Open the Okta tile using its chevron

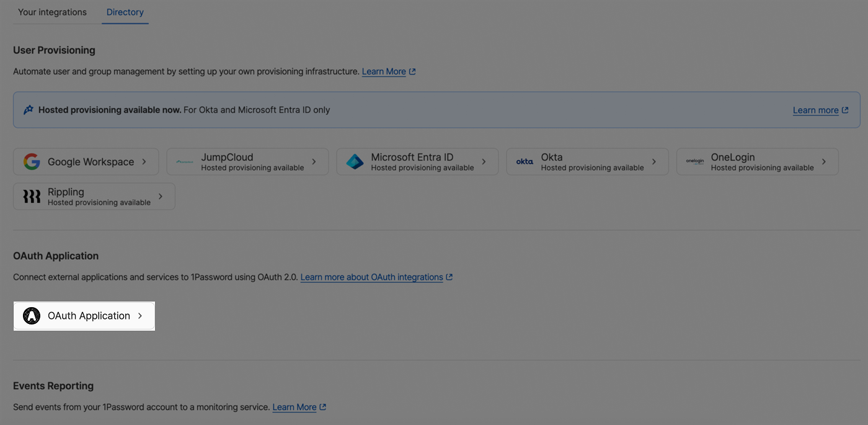653,161
